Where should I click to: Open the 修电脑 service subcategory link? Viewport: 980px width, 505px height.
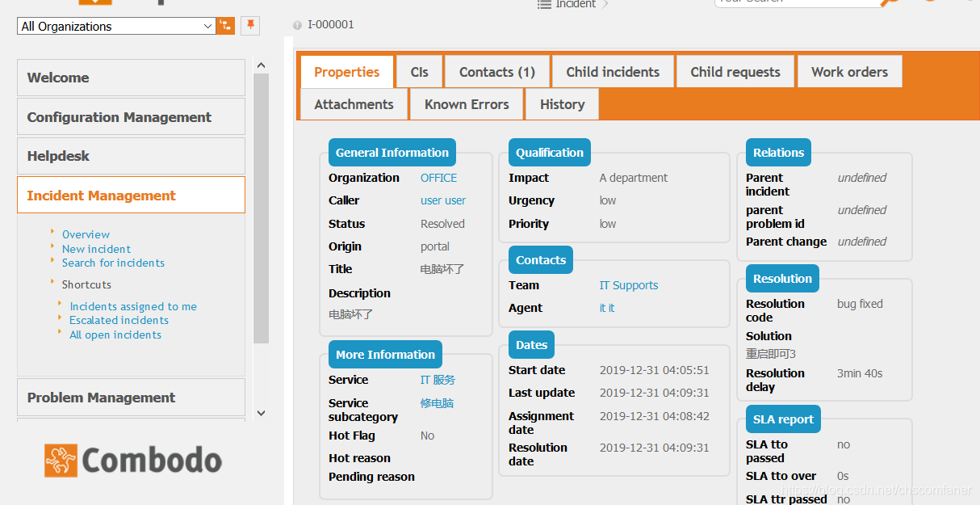click(x=437, y=403)
